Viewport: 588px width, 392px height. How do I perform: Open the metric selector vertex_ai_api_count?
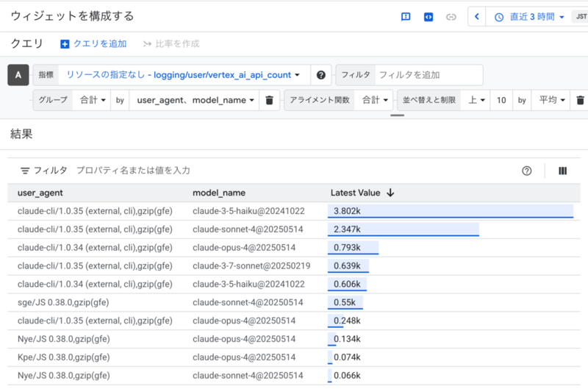(x=183, y=75)
